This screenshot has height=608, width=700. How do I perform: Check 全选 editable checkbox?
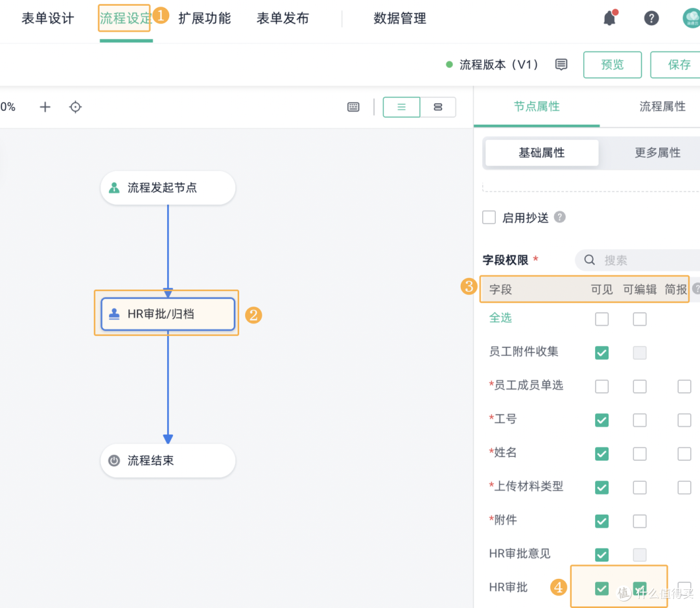640,319
